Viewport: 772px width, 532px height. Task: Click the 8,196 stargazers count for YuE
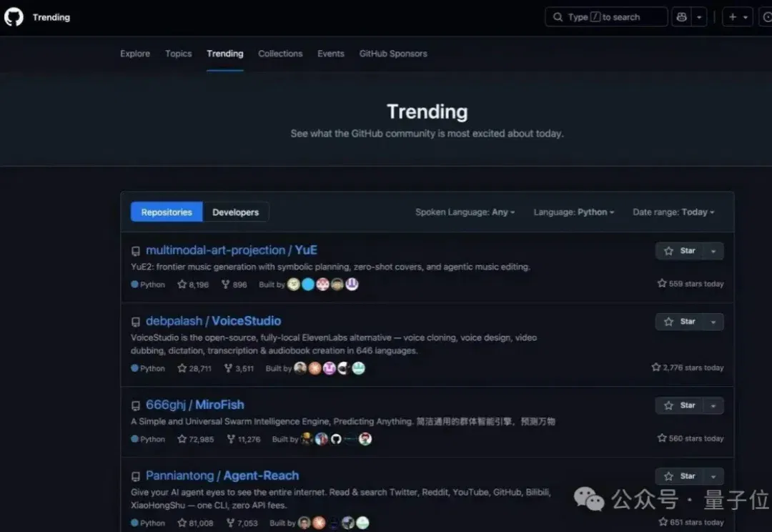point(193,284)
